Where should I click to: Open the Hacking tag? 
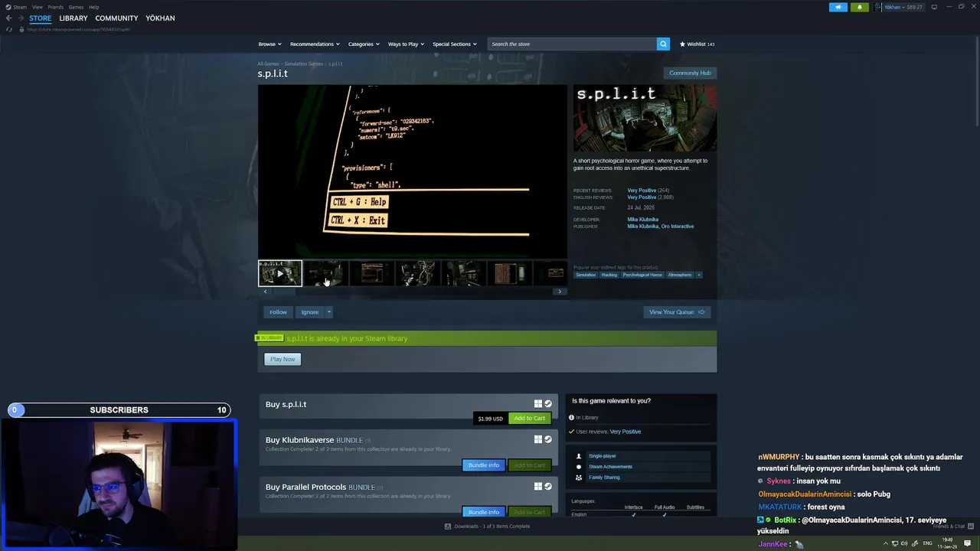(609, 275)
